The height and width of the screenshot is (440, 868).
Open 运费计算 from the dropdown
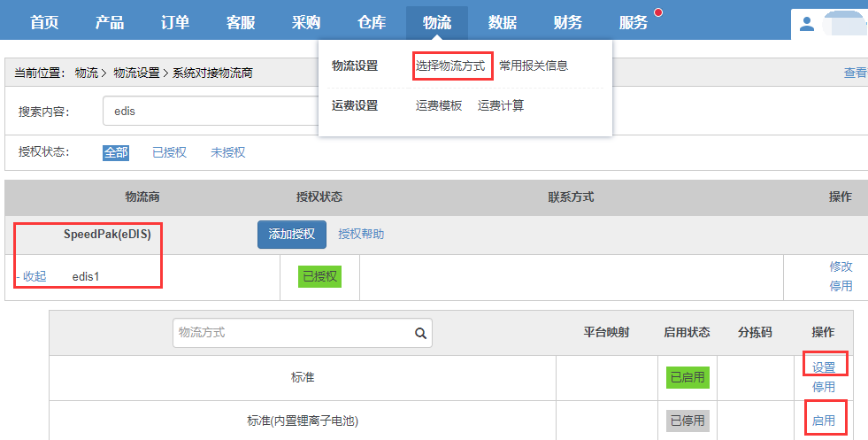click(x=501, y=106)
